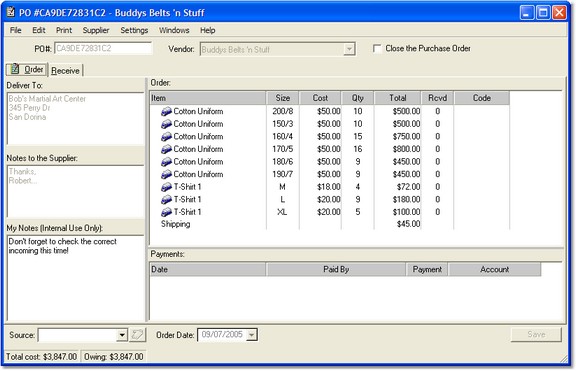576x371 pixels.
Task: Click the $100.00 total cell
Action: 406,212
